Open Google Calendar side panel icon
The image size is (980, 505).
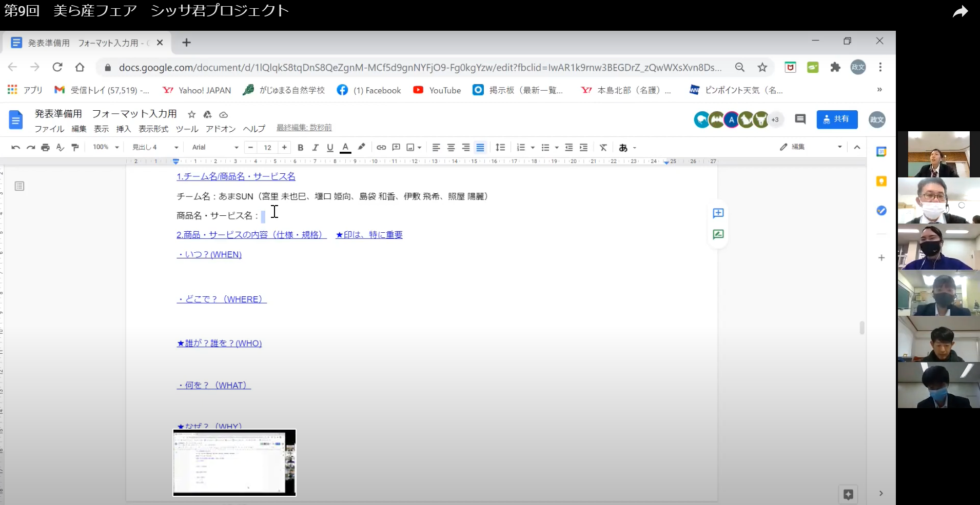coord(881,152)
